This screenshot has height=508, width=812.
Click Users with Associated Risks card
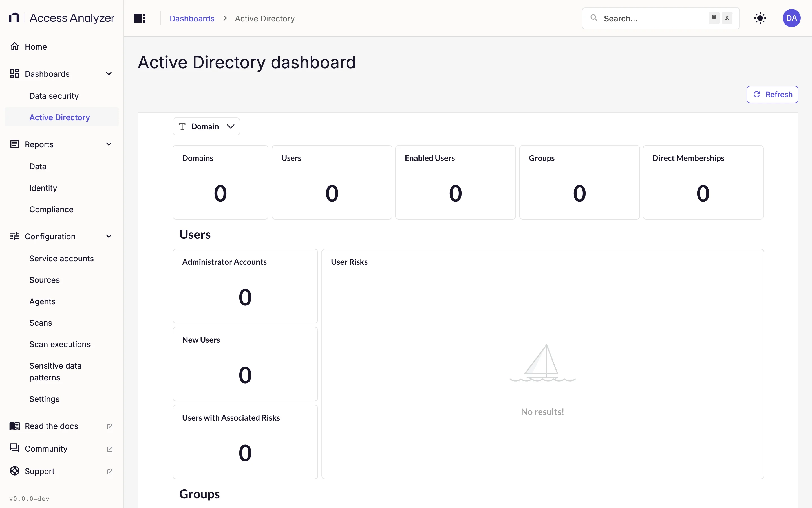tap(245, 442)
